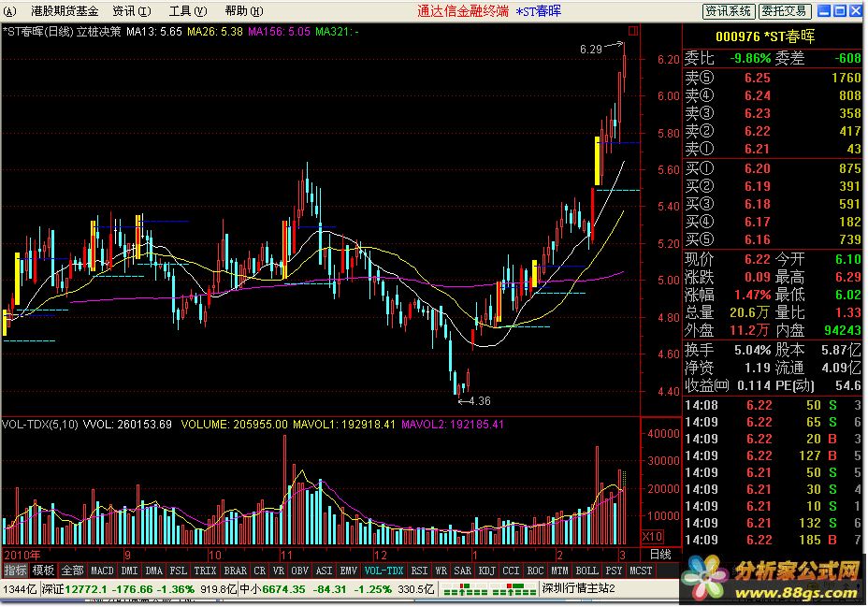Select the VOL-TDX indicator tab
Screen dimensions: 868x607
[383, 571]
